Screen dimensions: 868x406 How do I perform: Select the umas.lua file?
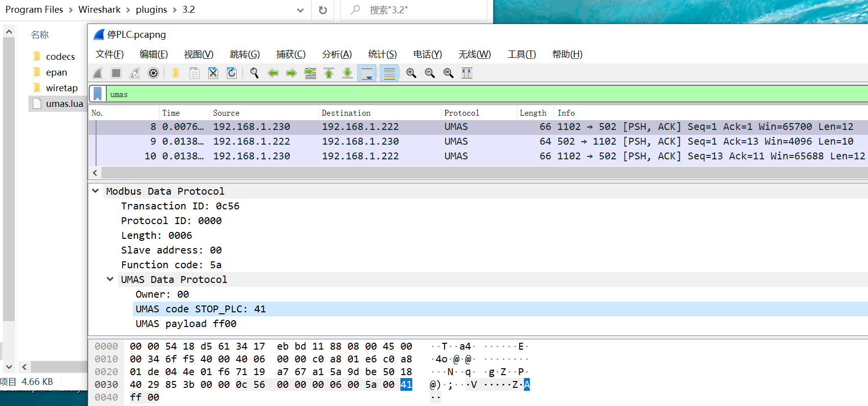(x=64, y=104)
